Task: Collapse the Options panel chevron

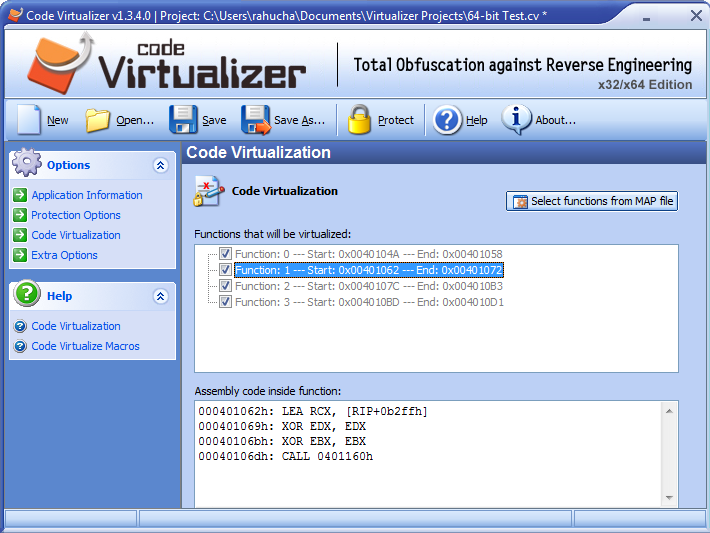Action: (x=160, y=165)
